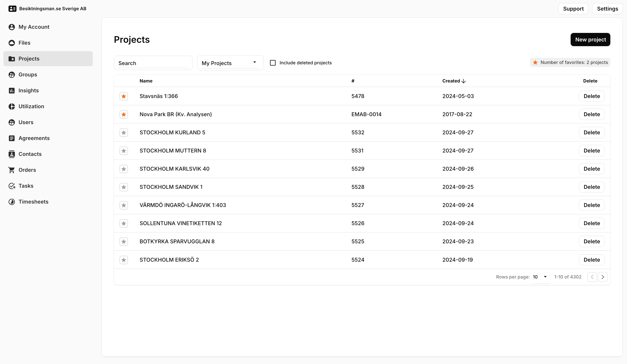Enable Include deleted projects checkbox
The image size is (627, 364).
pos(273,63)
